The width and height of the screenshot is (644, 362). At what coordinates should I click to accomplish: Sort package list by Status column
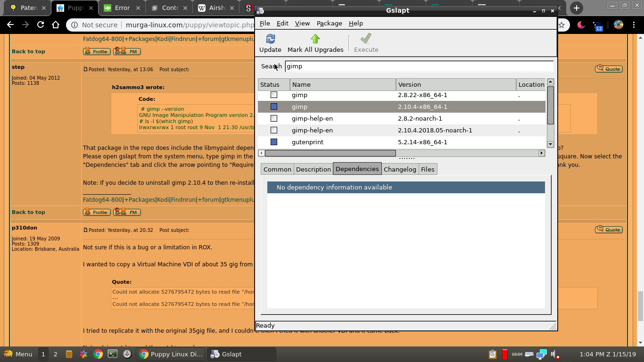[274, 84]
